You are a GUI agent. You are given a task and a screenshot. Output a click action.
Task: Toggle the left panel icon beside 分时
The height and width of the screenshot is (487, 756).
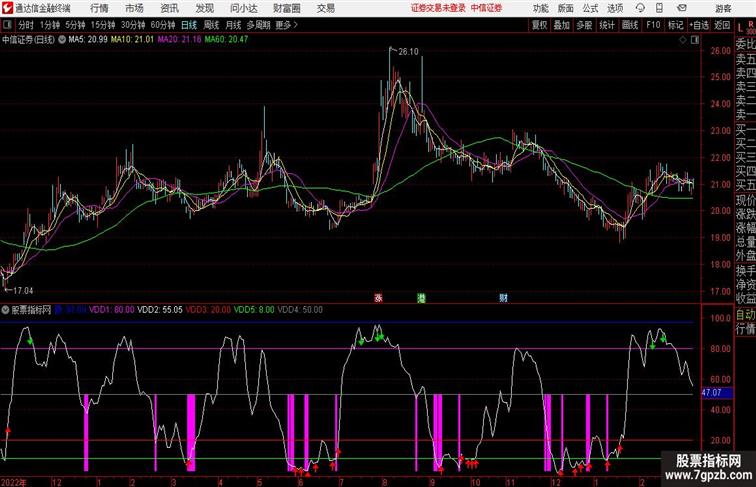coord(7,25)
